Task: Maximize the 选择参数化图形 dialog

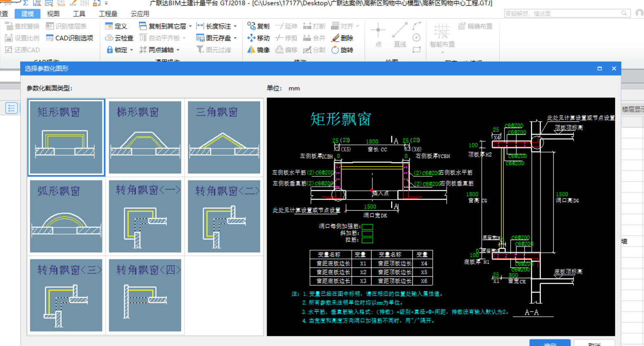Action: [599, 69]
